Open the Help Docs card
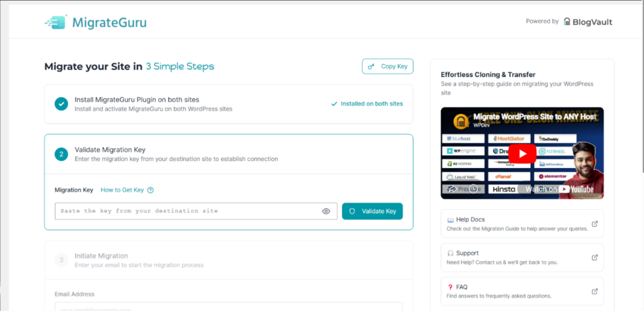This screenshot has width=644, height=311. coord(522,224)
